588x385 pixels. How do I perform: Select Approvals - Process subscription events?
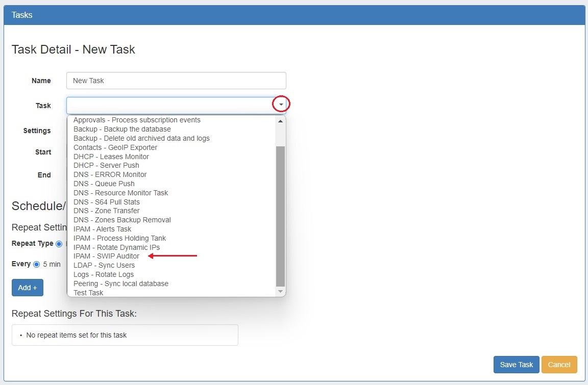[x=137, y=120]
